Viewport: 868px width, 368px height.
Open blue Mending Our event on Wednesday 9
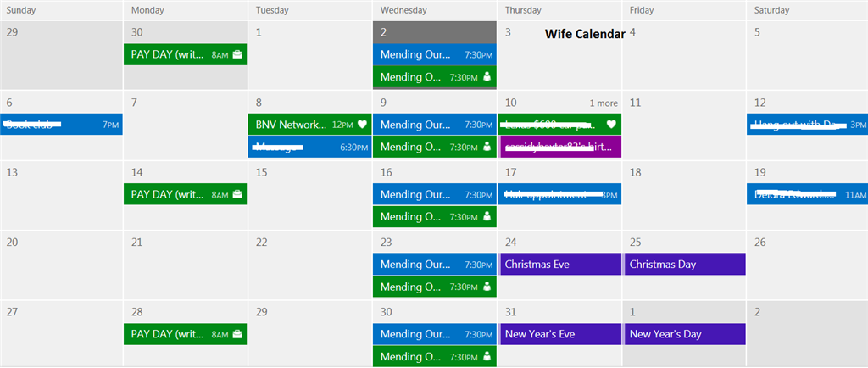coord(435,125)
